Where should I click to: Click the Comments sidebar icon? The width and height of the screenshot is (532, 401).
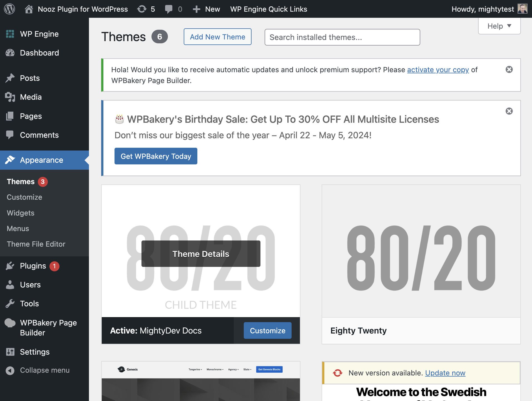[x=10, y=135]
